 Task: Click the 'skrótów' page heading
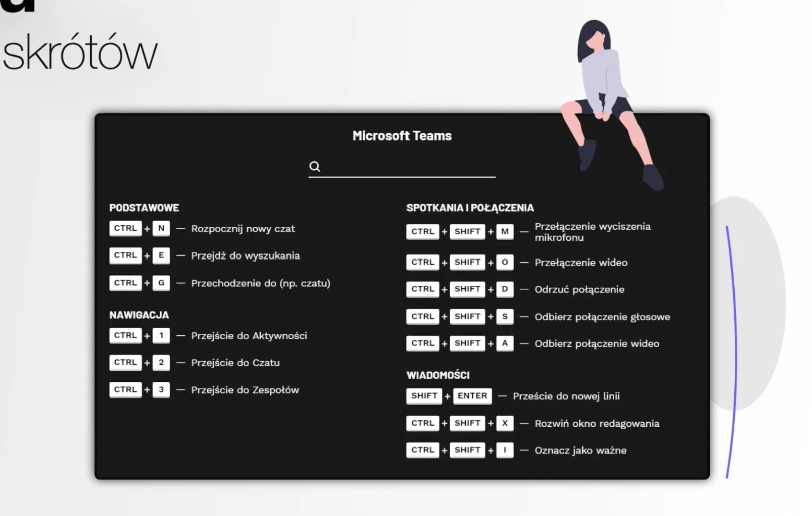point(80,52)
